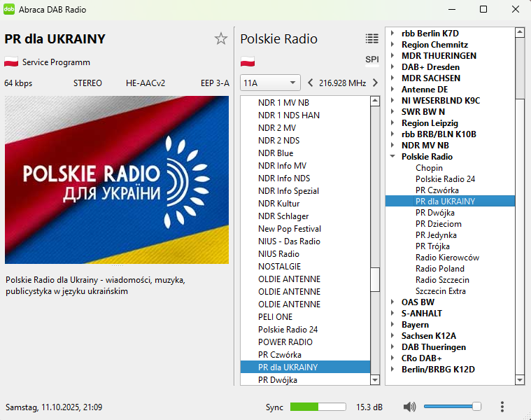Click the SPI indicator label
Viewport: 531px width, 420px height.
(x=371, y=59)
